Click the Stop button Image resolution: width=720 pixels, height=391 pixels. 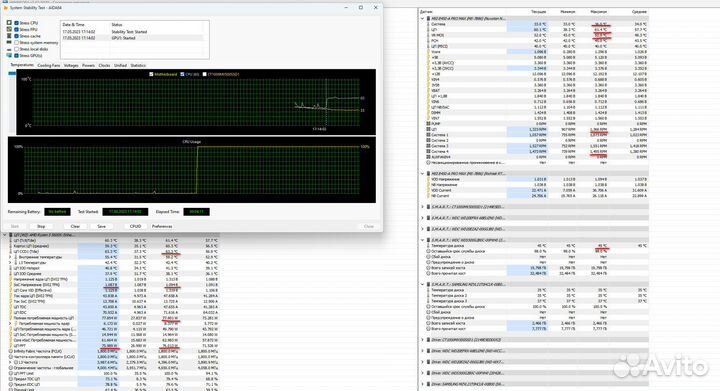pos(41,226)
